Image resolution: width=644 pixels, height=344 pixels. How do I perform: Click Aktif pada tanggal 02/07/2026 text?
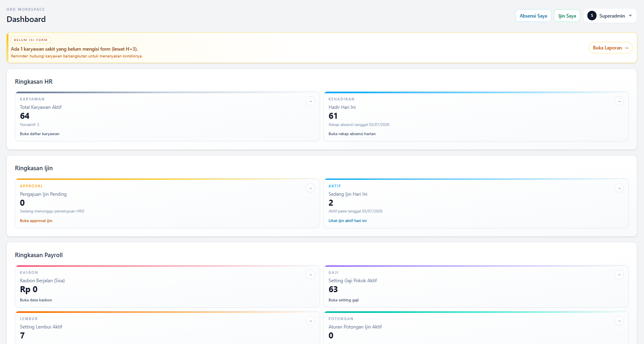pyautogui.click(x=355, y=211)
